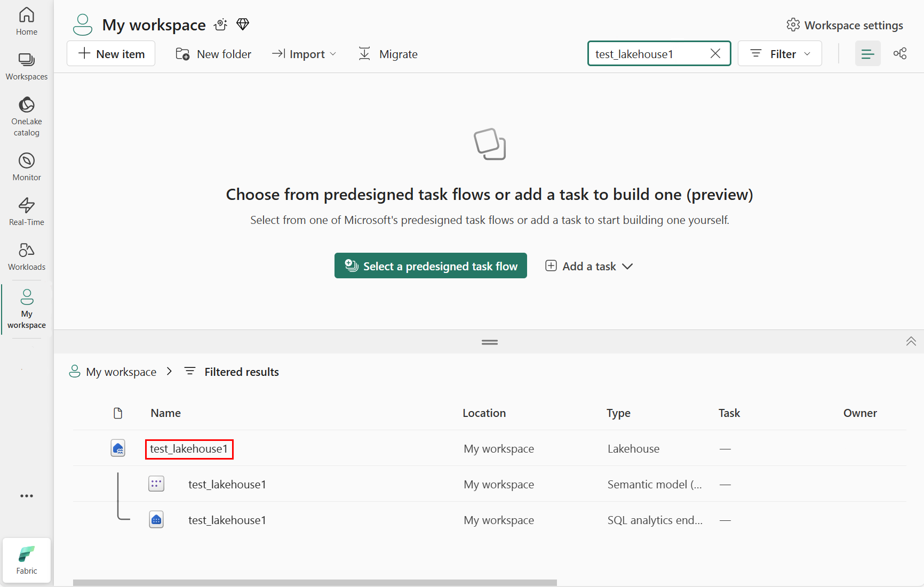Click the sidebar more options ellipsis
The height and width of the screenshot is (587, 924).
coord(27,496)
